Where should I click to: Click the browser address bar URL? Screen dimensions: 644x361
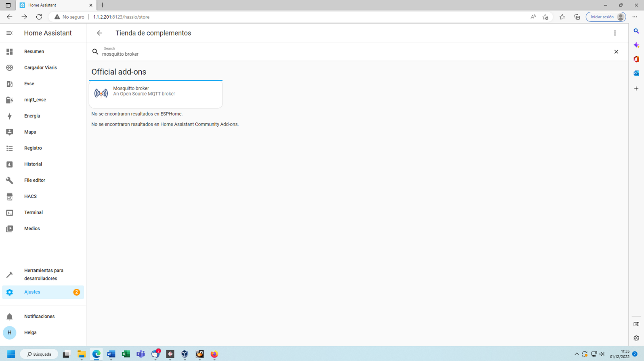click(x=121, y=17)
